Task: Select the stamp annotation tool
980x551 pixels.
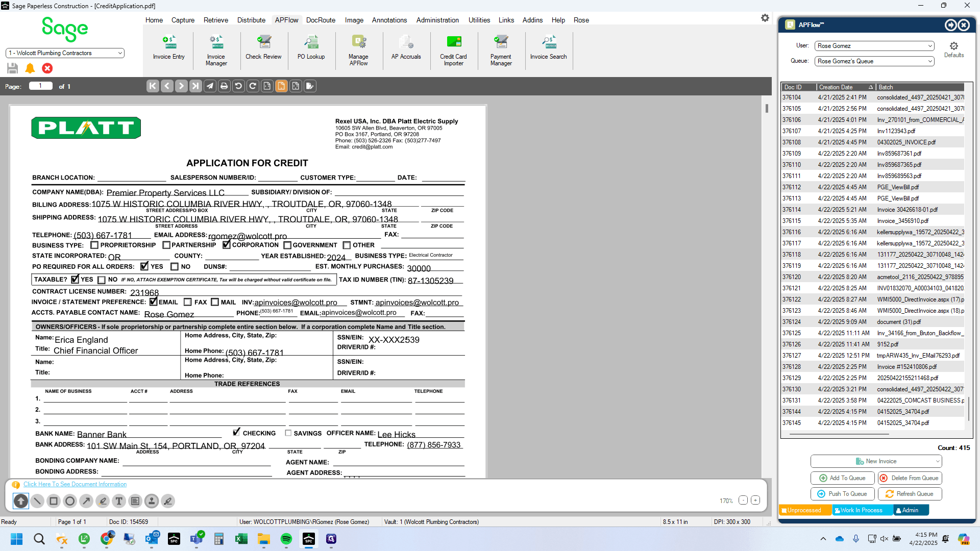Action: [152, 501]
